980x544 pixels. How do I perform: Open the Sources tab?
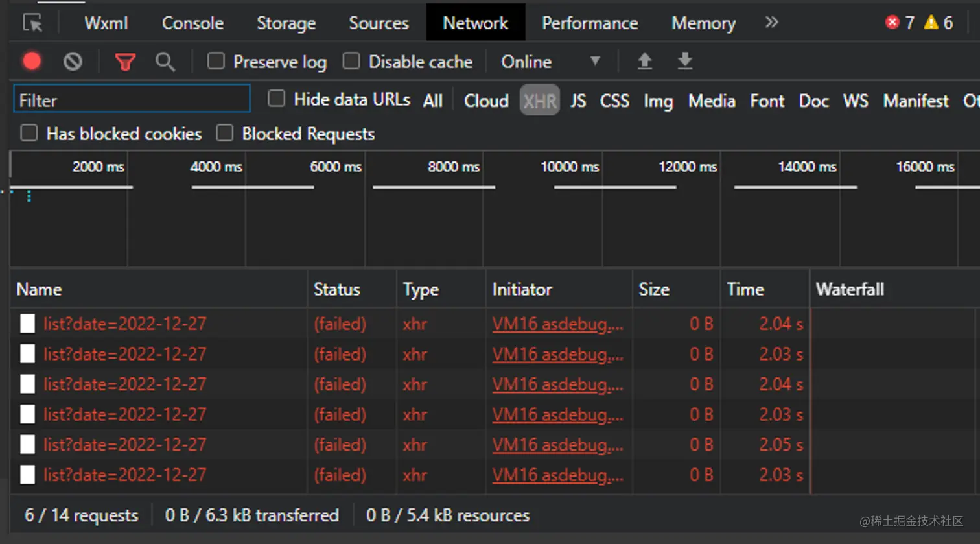click(379, 23)
